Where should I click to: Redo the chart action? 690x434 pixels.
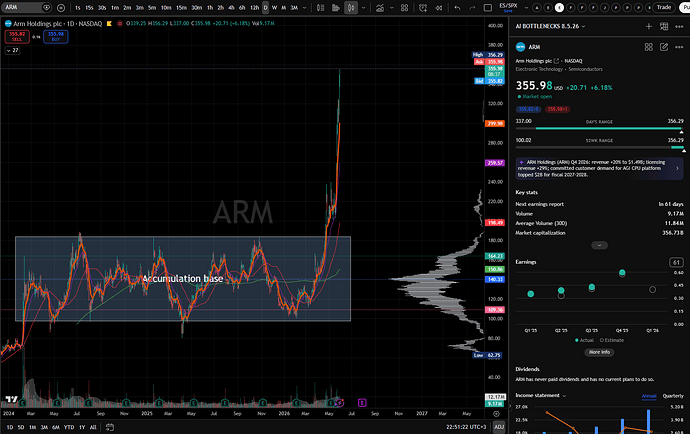(x=472, y=7)
